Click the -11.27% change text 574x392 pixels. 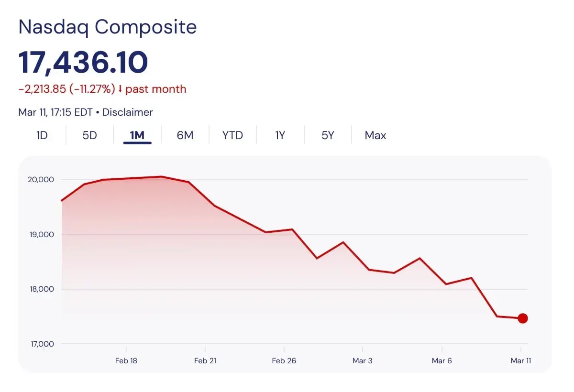[94, 89]
